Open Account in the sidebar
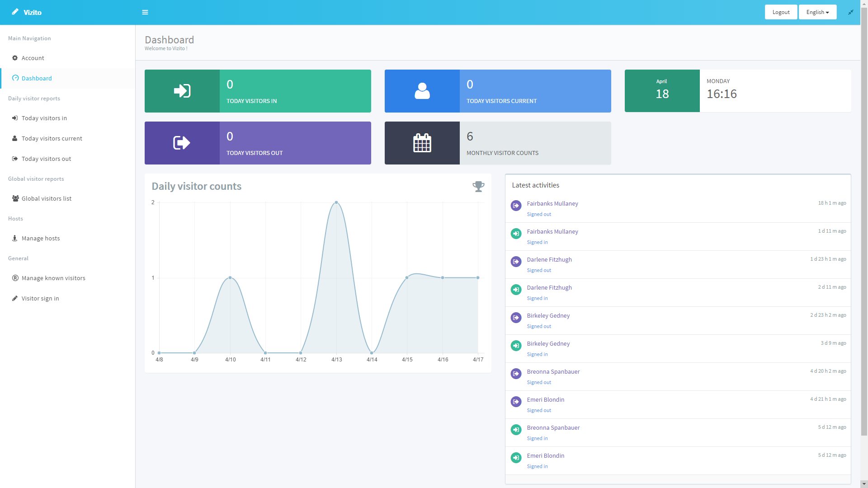The height and width of the screenshot is (488, 868). pyautogui.click(x=33, y=58)
